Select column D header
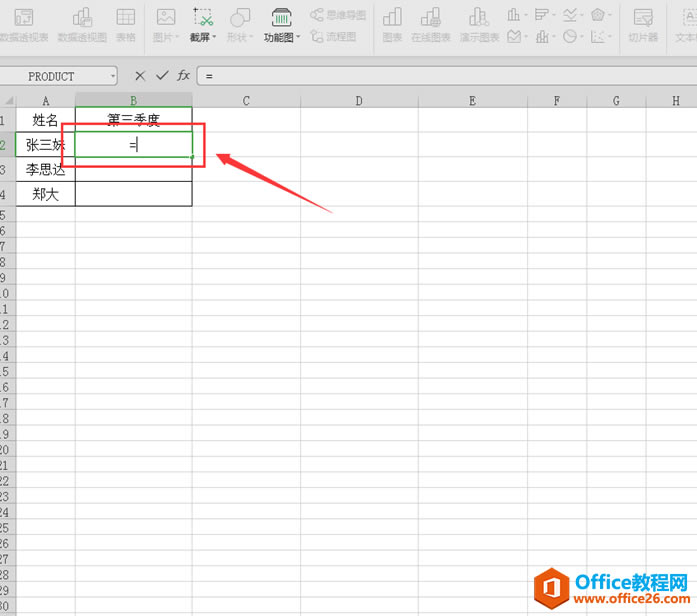This screenshot has height=616, width=697. [359, 101]
